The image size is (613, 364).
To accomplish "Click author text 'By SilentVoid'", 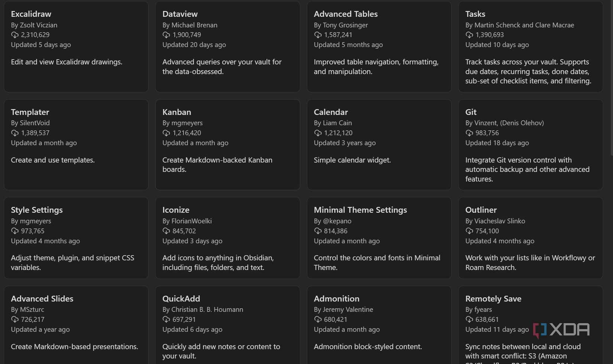I will (x=30, y=123).
